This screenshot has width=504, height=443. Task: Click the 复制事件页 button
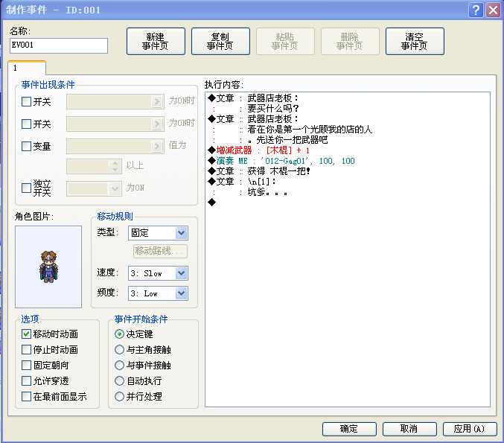point(220,42)
